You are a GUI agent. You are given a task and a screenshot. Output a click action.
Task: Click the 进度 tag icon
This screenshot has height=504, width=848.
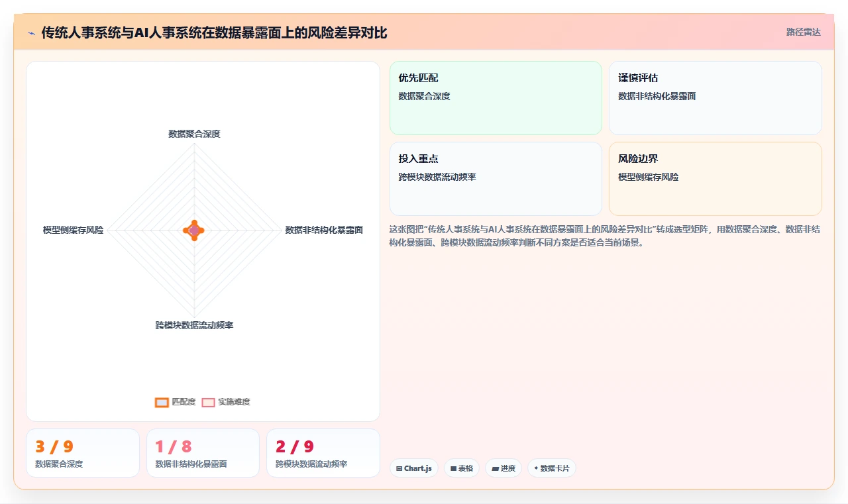click(495, 468)
